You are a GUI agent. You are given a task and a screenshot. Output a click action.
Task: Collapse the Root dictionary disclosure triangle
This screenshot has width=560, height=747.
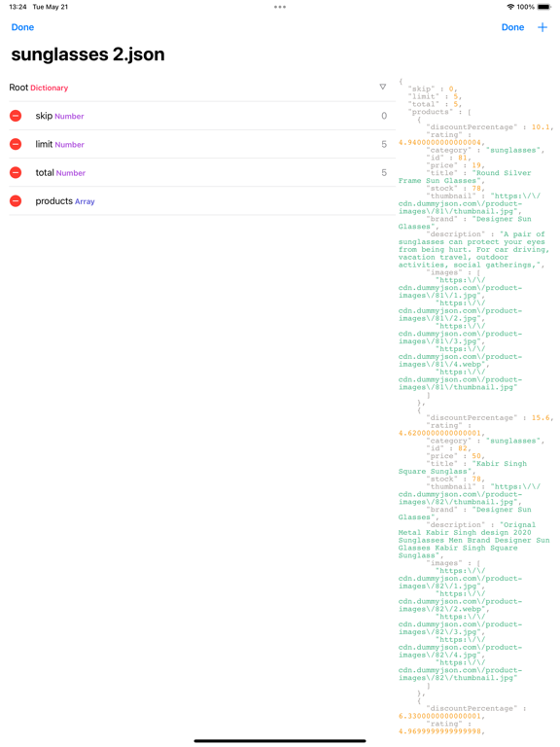click(382, 87)
